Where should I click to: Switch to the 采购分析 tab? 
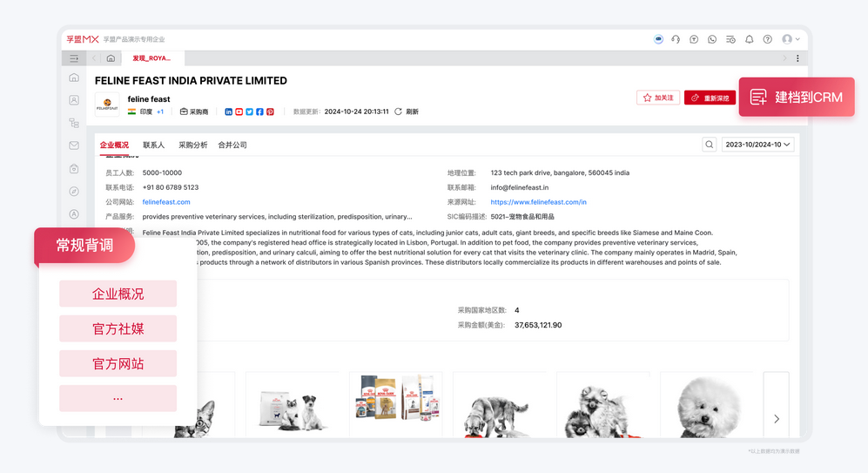(x=193, y=145)
